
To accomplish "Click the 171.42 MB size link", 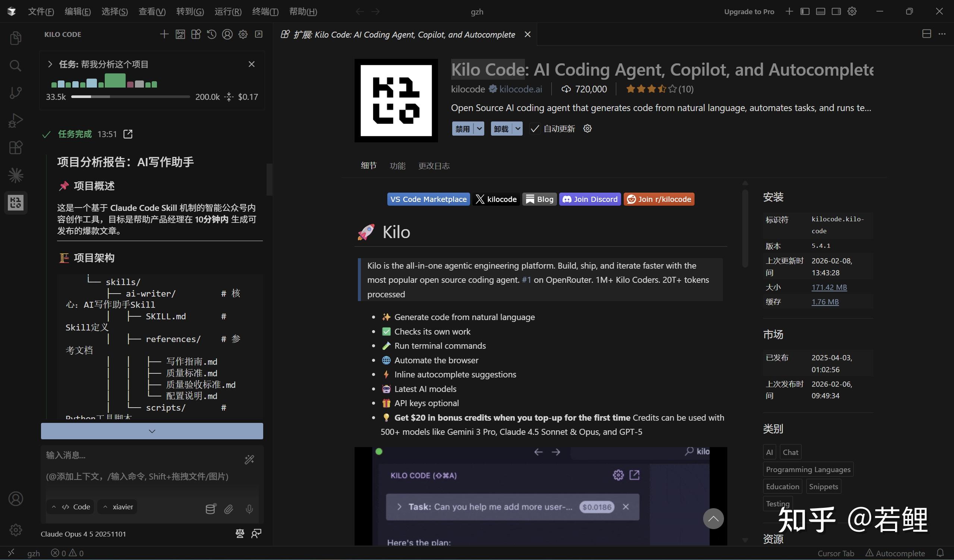I will [829, 287].
